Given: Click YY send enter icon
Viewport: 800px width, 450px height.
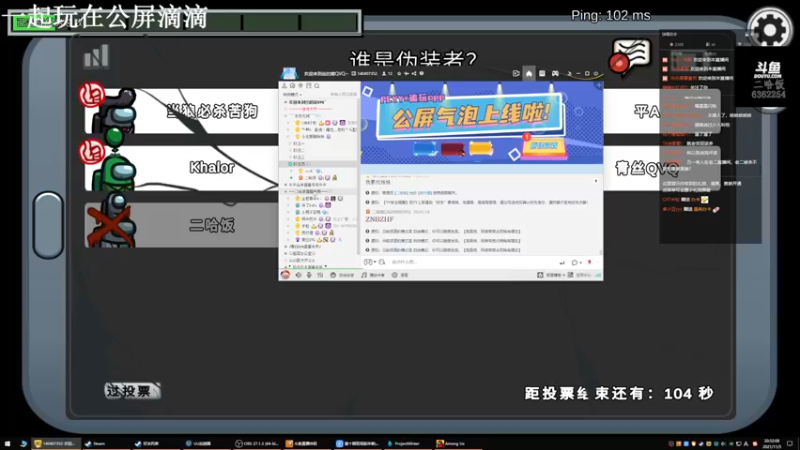Looking at the screenshot, I should [562, 263].
